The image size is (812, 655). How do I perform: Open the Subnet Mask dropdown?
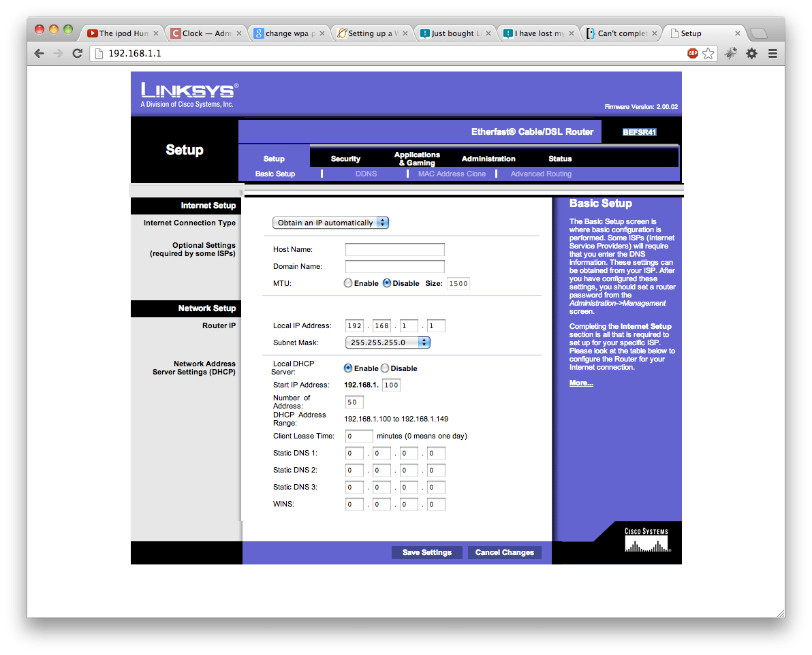387,342
